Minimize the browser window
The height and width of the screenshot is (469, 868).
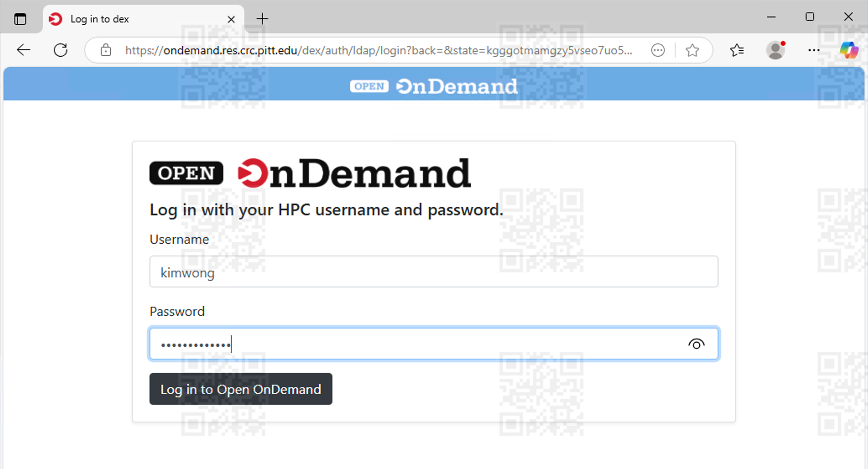coord(771,17)
